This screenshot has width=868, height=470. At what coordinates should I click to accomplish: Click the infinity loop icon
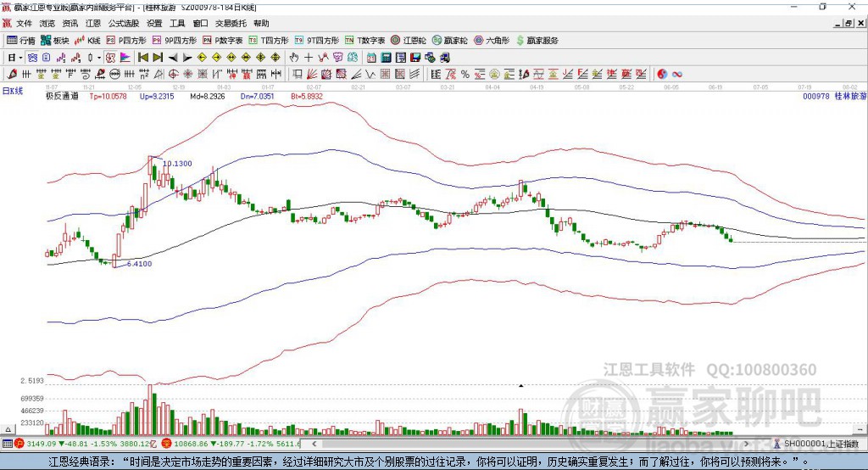677,75
